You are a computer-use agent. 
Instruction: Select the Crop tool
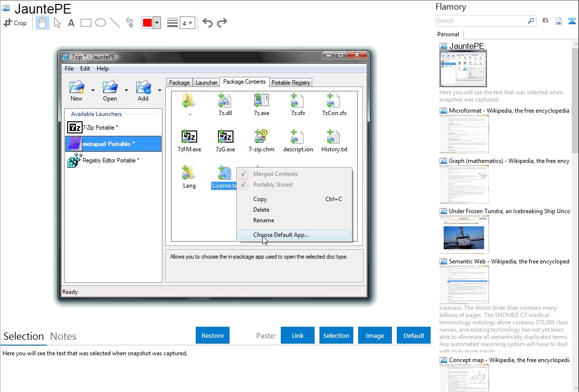[15, 23]
